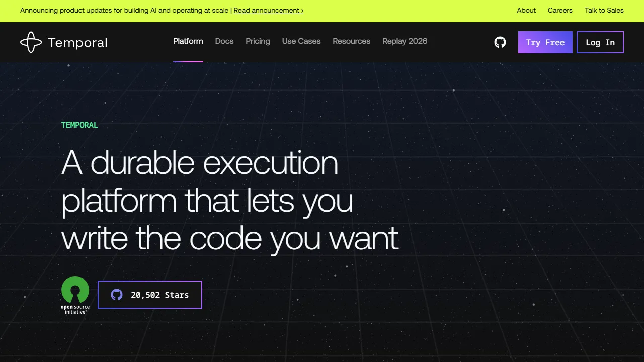644x362 pixels.
Task: Click the headline 'A durable execution'
Action: [200, 163]
